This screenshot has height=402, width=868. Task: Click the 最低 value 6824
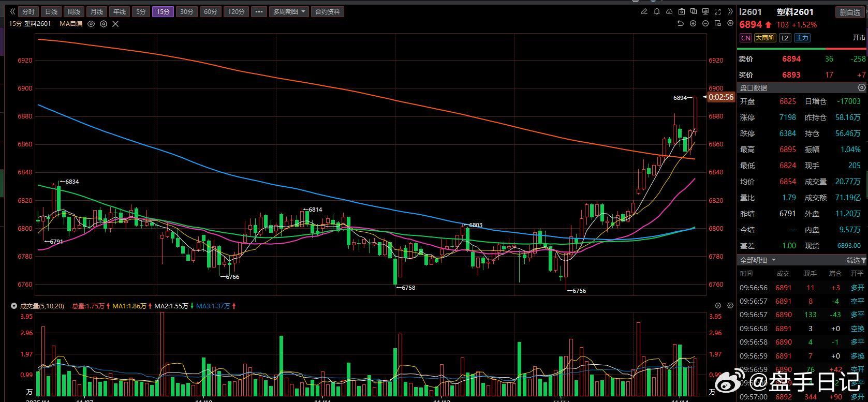[x=788, y=166]
